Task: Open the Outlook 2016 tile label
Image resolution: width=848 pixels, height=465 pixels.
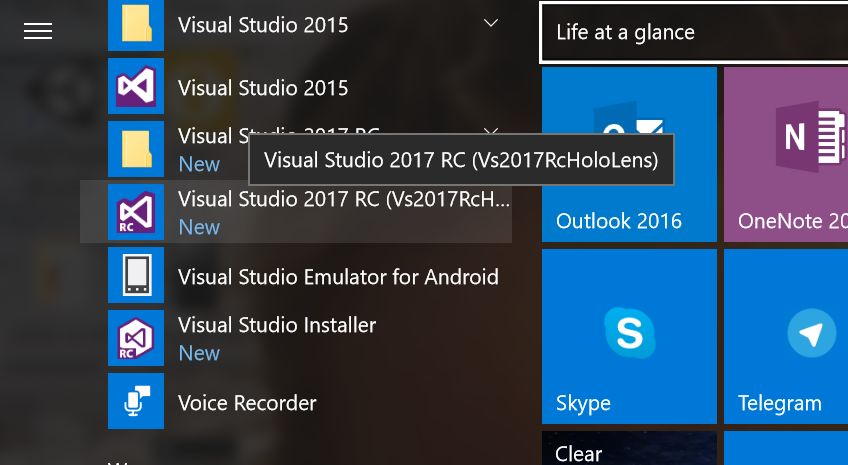Action: (x=619, y=221)
